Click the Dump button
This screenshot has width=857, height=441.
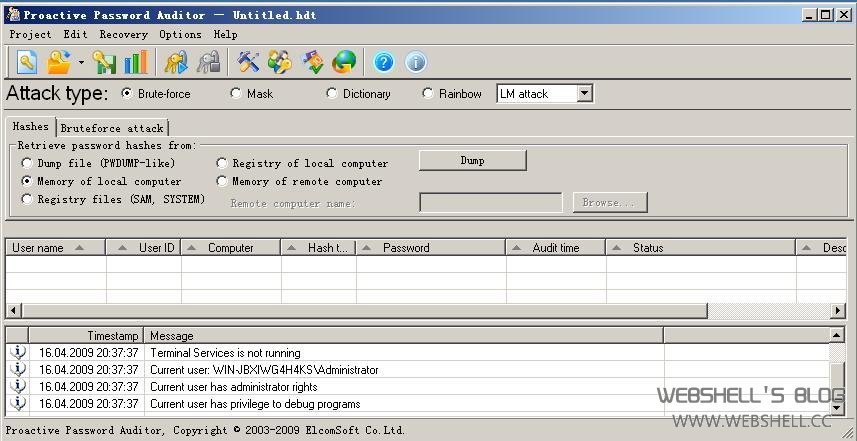[x=473, y=160]
